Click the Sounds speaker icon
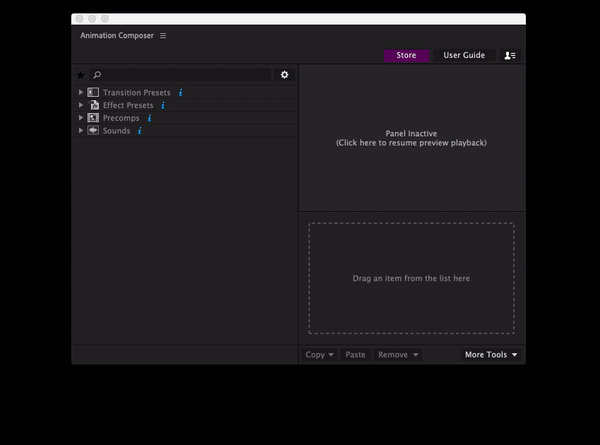The height and width of the screenshot is (445, 600). tap(93, 130)
